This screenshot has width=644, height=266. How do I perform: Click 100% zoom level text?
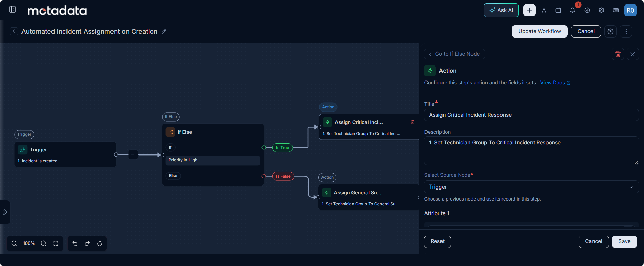point(29,243)
